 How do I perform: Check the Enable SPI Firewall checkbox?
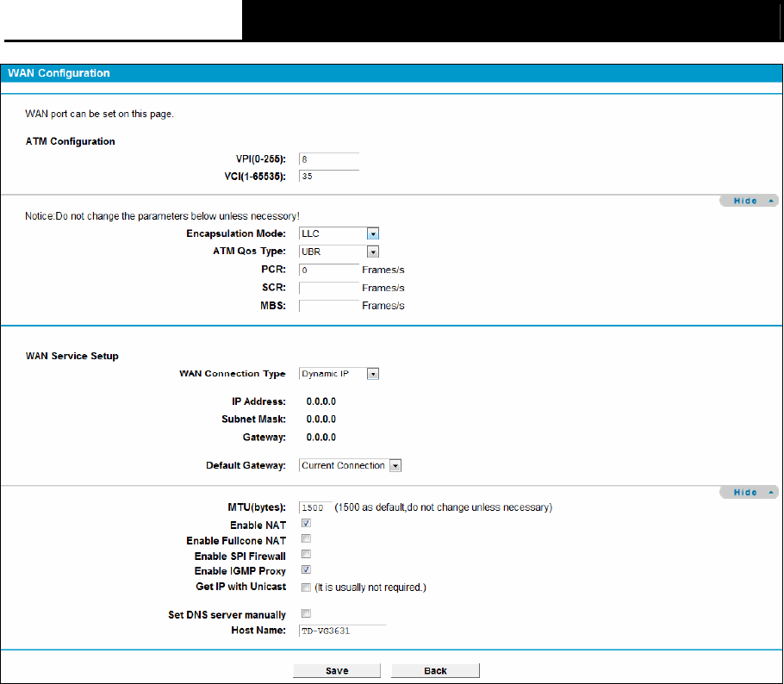coord(307,554)
